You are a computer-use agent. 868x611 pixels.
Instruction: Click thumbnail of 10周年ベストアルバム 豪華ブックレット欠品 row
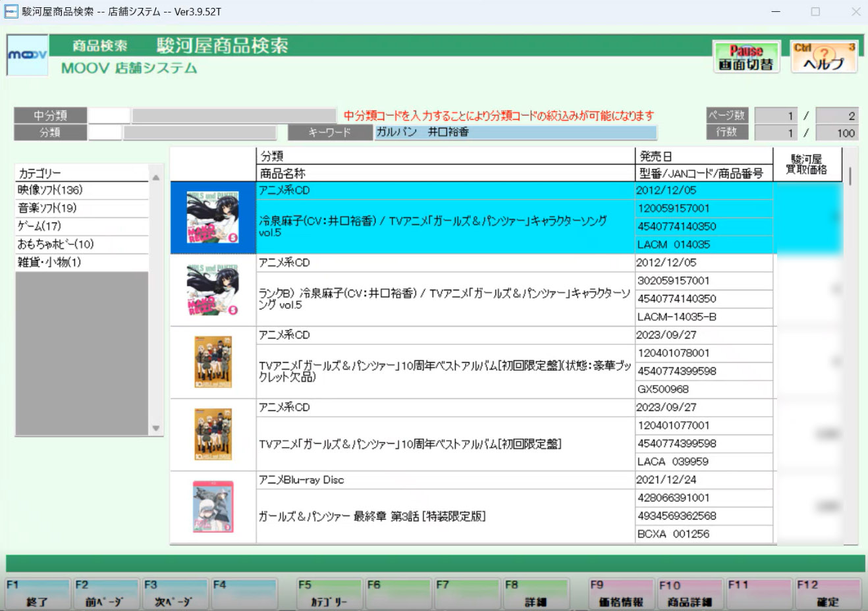click(213, 363)
